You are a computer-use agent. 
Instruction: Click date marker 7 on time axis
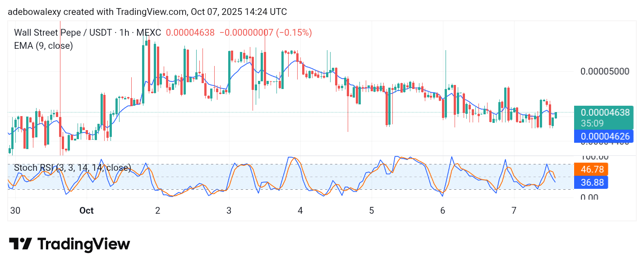(x=514, y=211)
